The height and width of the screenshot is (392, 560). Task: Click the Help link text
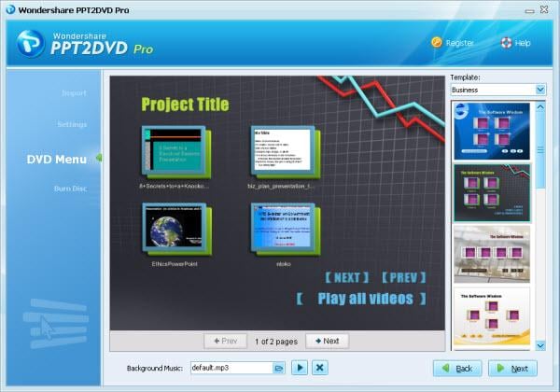523,43
